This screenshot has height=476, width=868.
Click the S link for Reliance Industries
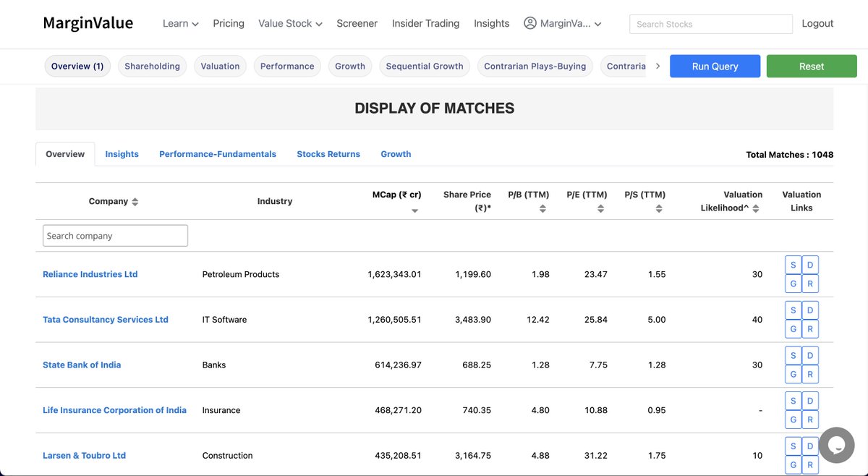(793, 265)
